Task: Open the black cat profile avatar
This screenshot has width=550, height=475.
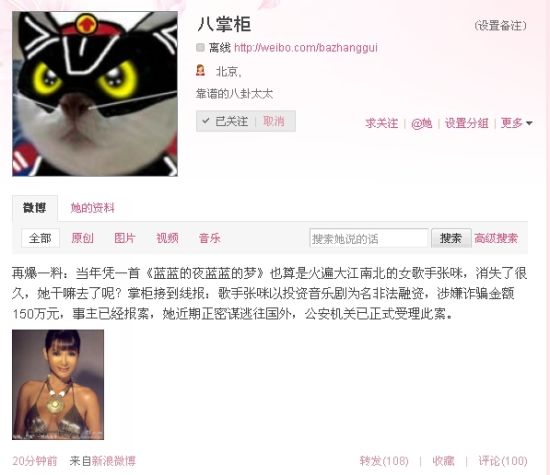Action: tap(95, 94)
